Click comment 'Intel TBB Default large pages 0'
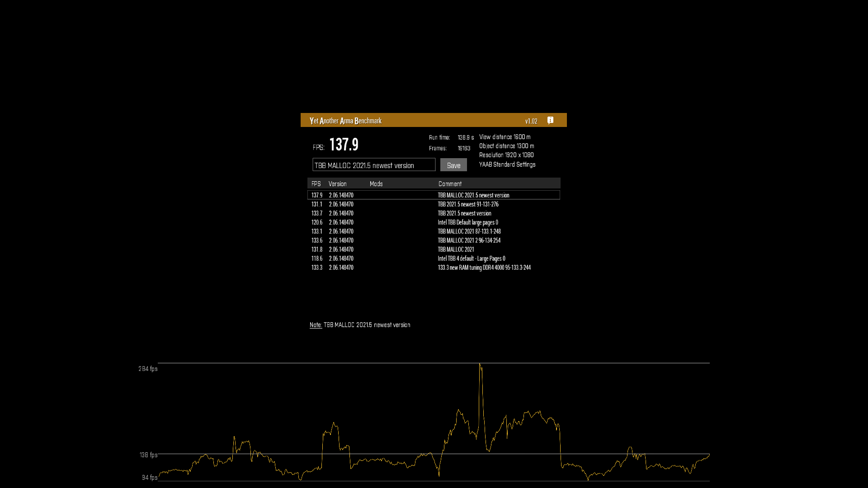Screen dimensions: 868x488 pos(468,222)
